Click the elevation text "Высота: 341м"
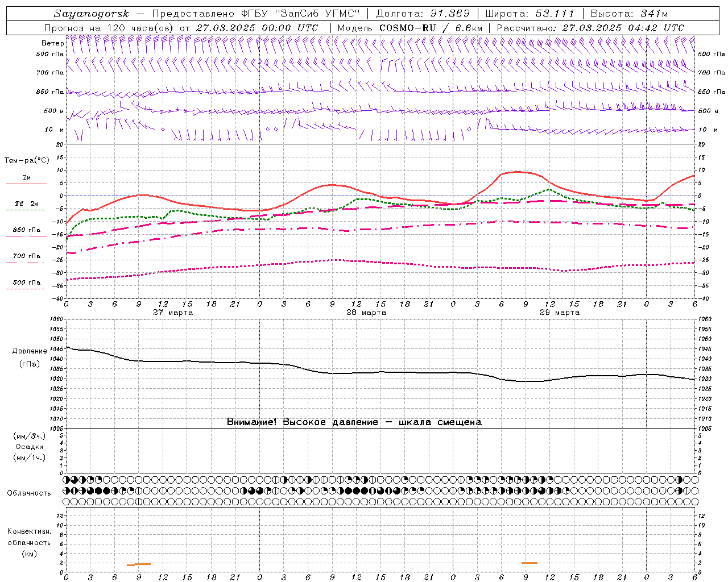 click(629, 14)
